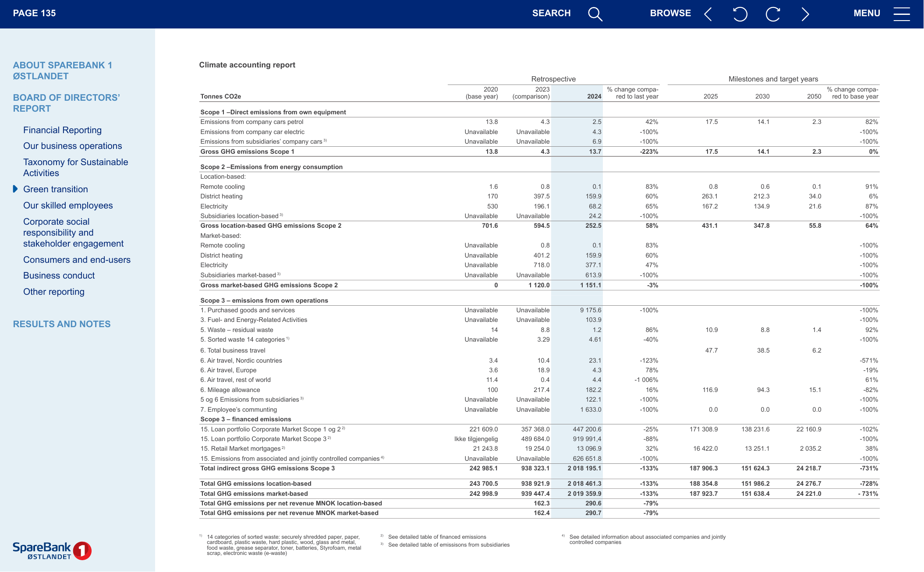Click the Ikke tilgjengelig cell
Viewport: 924px width, 572px height.
pos(476,439)
